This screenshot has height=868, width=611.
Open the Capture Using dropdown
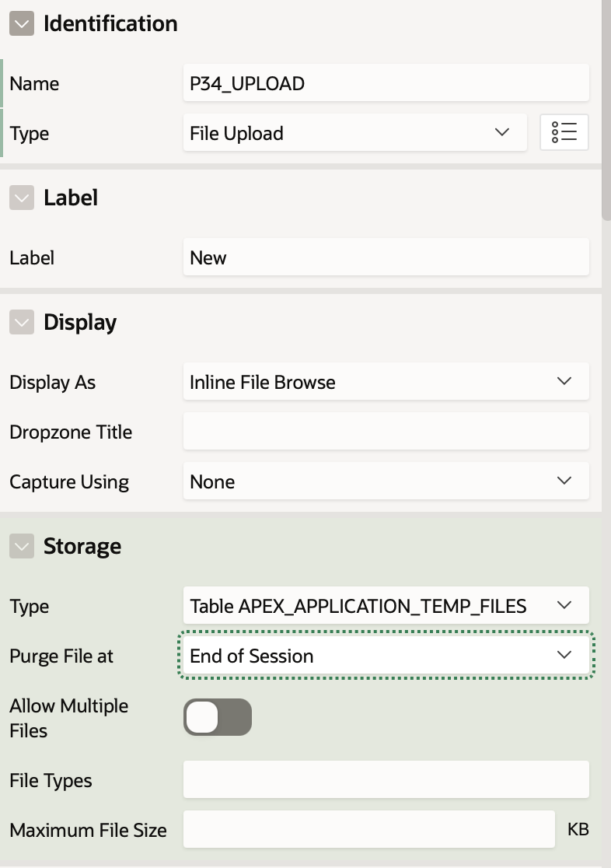[x=386, y=481]
